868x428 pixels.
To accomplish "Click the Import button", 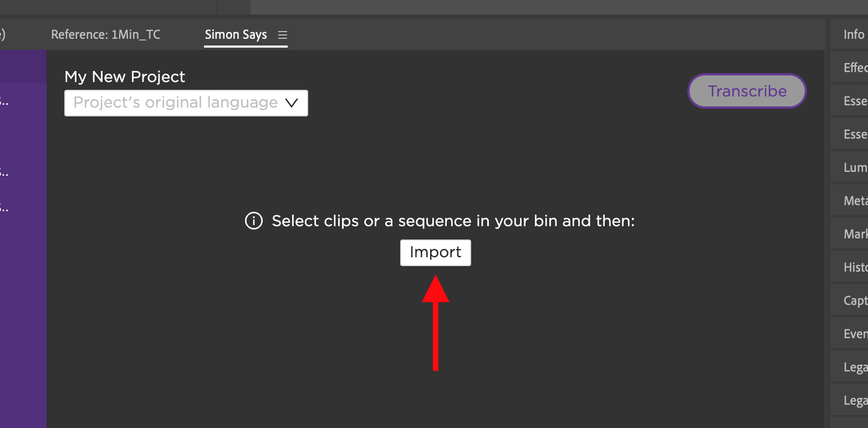I will point(435,253).
